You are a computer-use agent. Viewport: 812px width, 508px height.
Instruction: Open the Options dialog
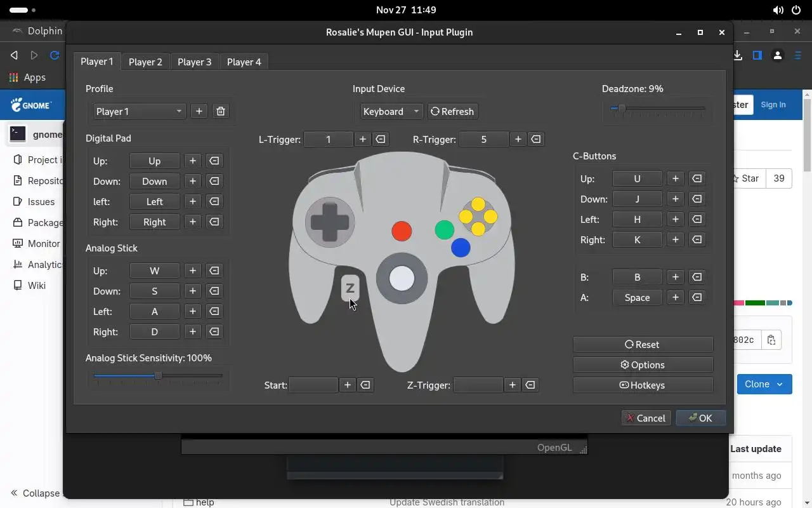643,364
